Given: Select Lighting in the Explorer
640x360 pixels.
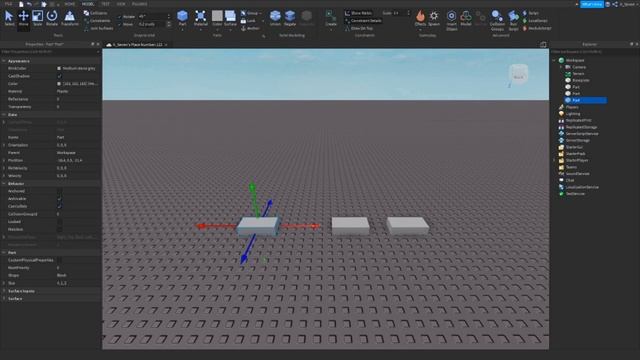Looking at the screenshot, I should coord(573,114).
